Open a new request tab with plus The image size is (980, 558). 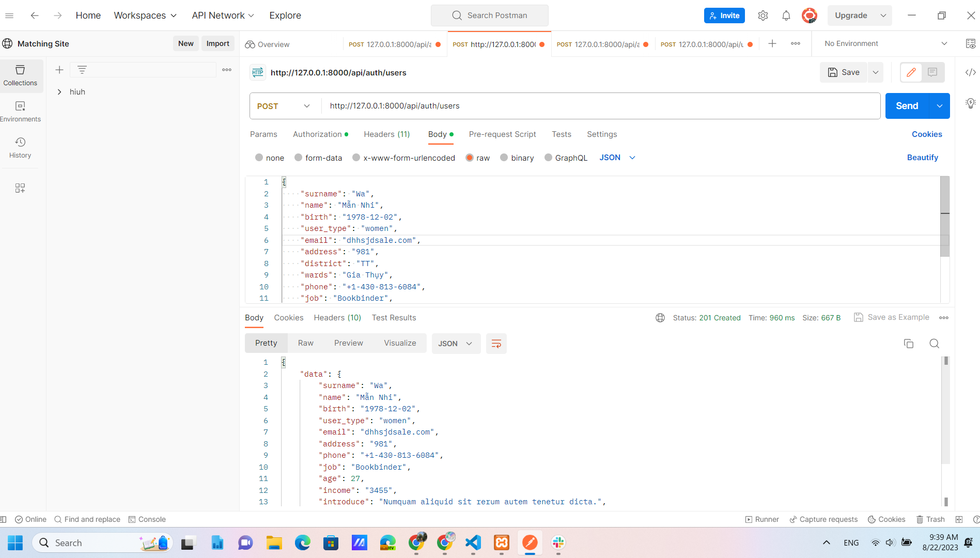pyautogui.click(x=772, y=44)
